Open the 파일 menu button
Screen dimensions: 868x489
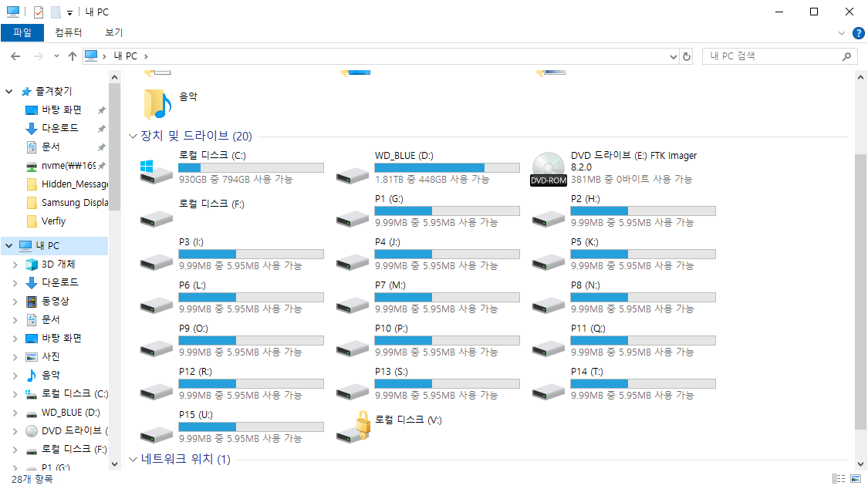click(22, 32)
